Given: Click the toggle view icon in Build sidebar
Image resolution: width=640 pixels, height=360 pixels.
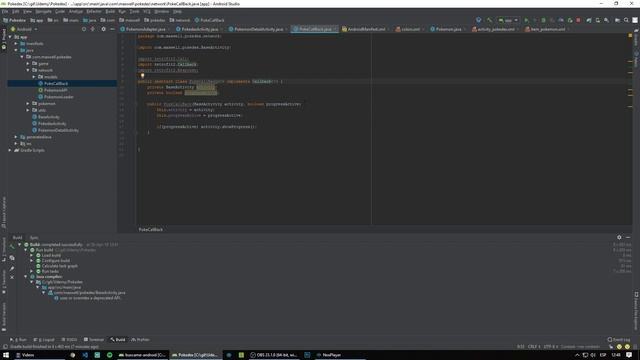Looking at the screenshot, I should pyautogui.click(x=12, y=258).
